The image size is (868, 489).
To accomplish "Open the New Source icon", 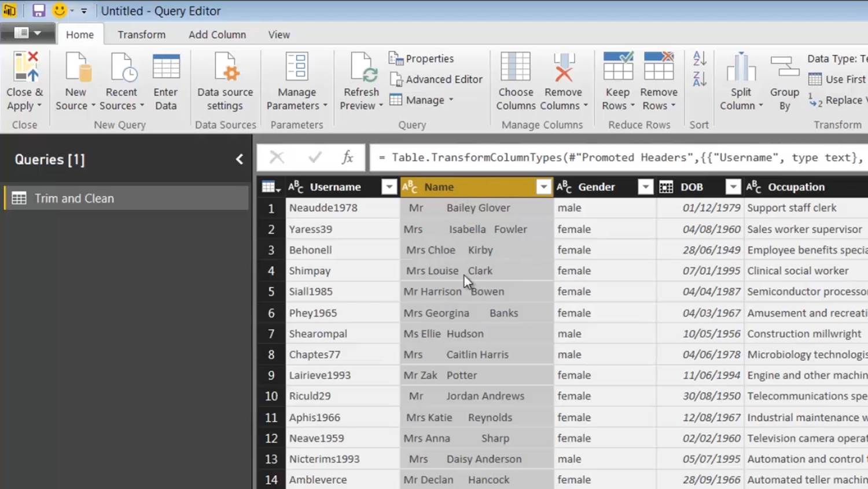I will coord(77,67).
